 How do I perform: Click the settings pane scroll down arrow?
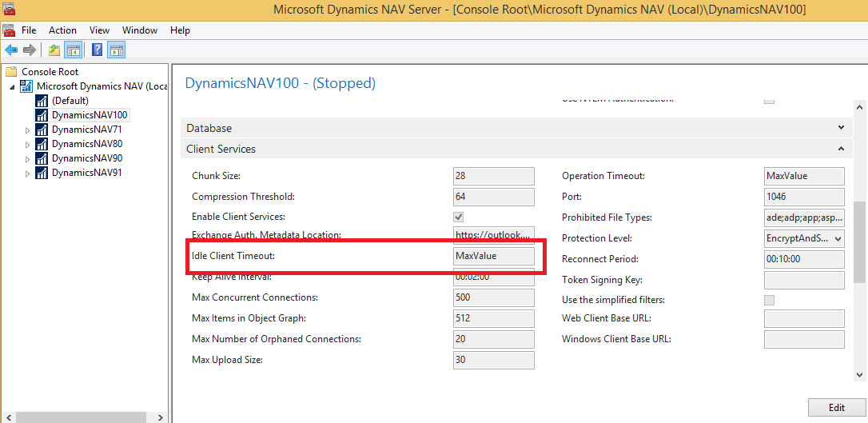[859, 375]
